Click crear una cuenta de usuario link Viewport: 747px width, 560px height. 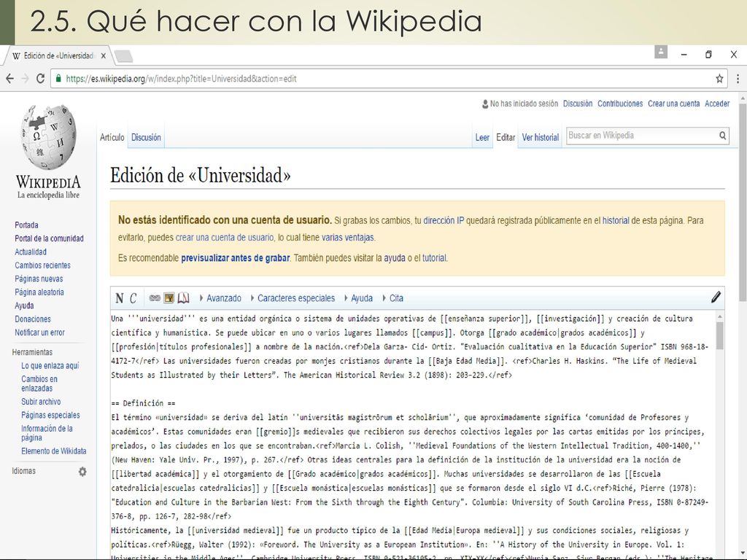point(225,237)
